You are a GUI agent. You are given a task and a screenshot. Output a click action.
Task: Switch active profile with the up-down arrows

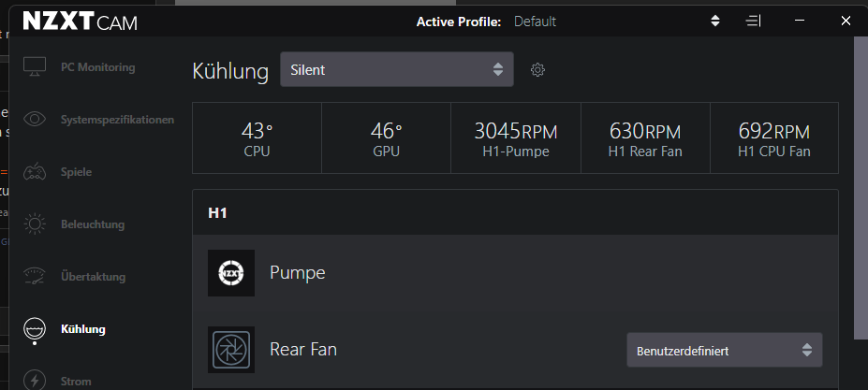pyautogui.click(x=715, y=21)
